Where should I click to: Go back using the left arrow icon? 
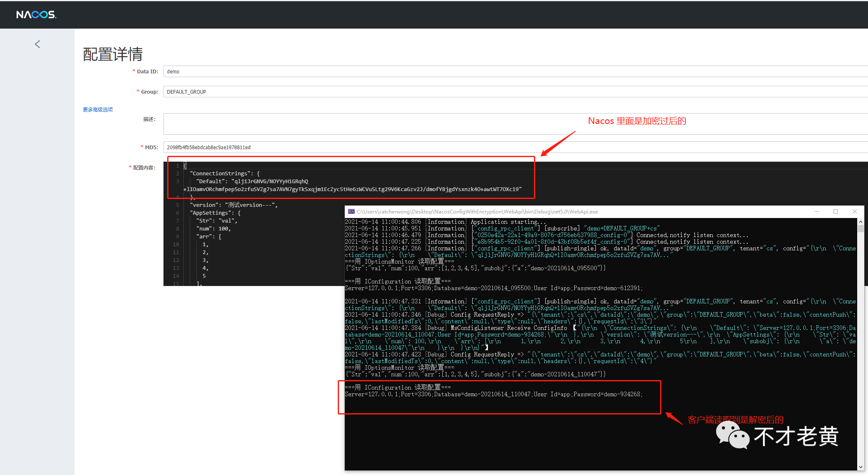(x=37, y=44)
